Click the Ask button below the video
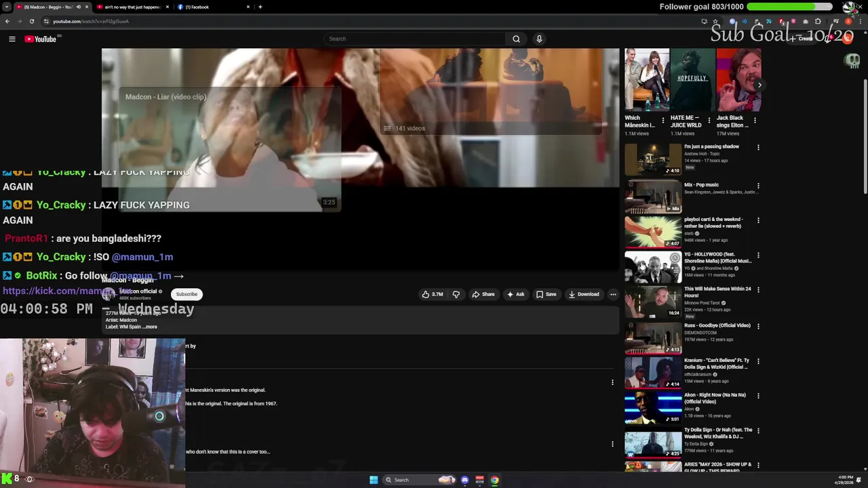The width and height of the screenshot is (868, 488). click(x=515, y=294)
